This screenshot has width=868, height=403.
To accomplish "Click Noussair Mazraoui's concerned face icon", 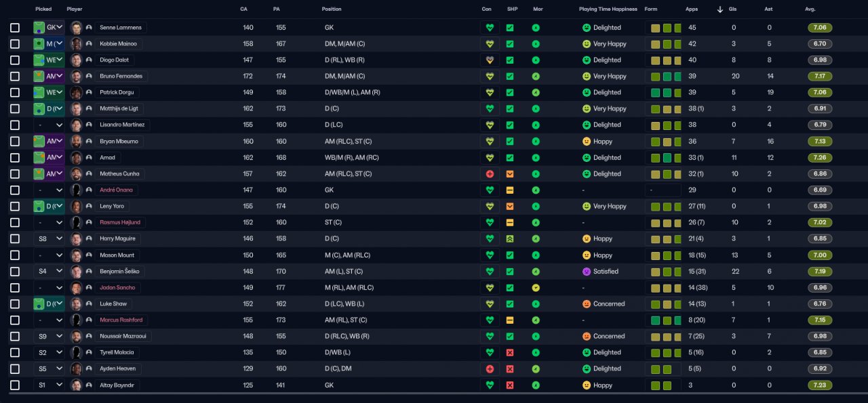I will click(587, 337).
